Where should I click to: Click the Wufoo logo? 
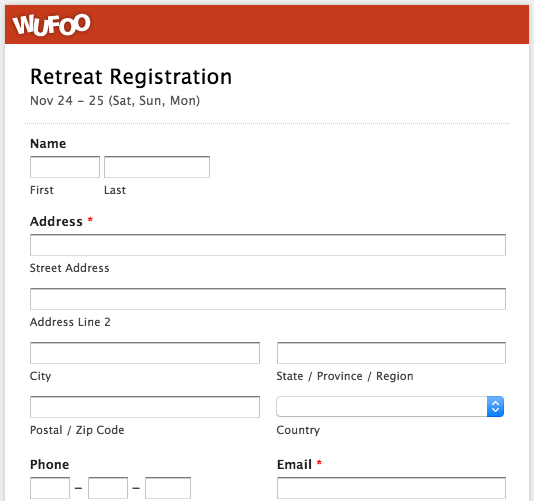(x=51, y=25)
